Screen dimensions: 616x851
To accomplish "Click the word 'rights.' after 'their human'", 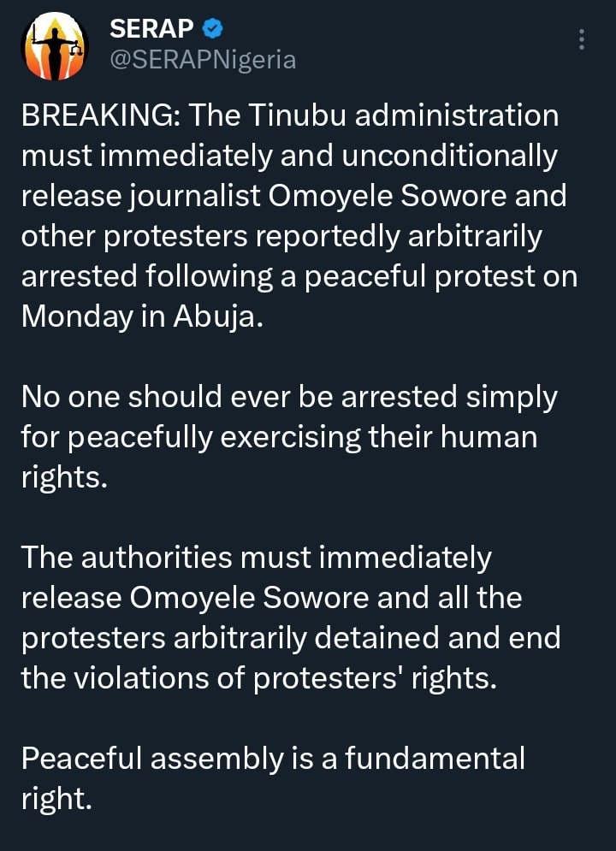I will (x=64, y=477).
